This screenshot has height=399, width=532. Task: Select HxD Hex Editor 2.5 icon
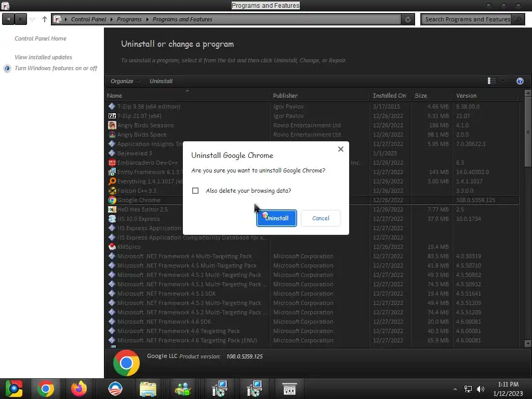point(112,209)
